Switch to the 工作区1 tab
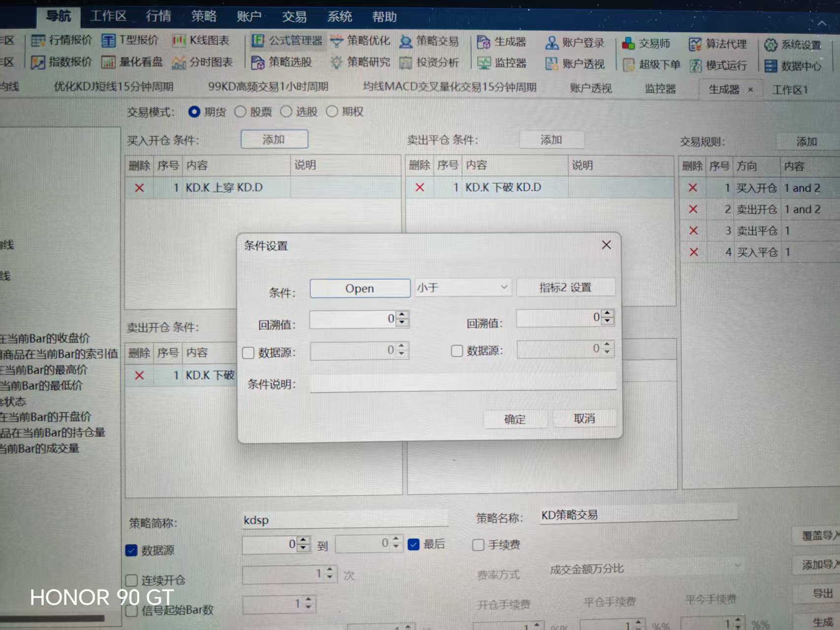 point(790,90)
